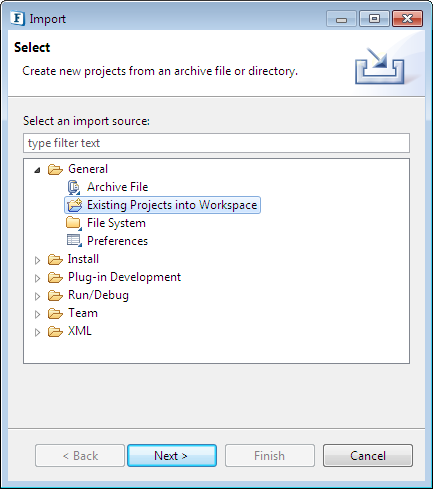Click the XML folder icon
Viewport: 433px width, 489px height.
pos(55,331)
